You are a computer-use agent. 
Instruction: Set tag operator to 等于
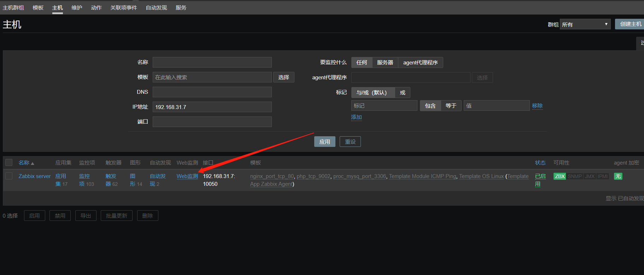coord(451,106)
